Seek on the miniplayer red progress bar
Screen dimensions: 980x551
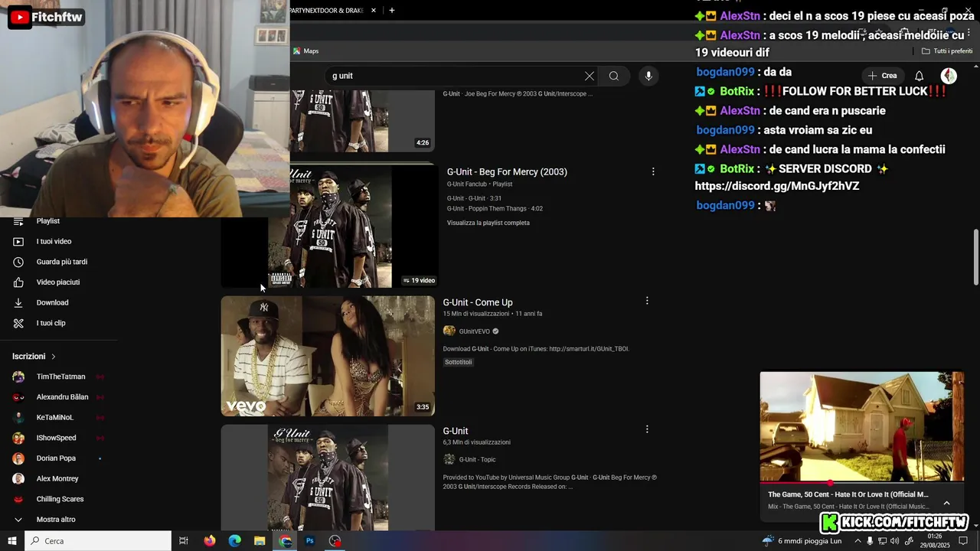(862, 483)
